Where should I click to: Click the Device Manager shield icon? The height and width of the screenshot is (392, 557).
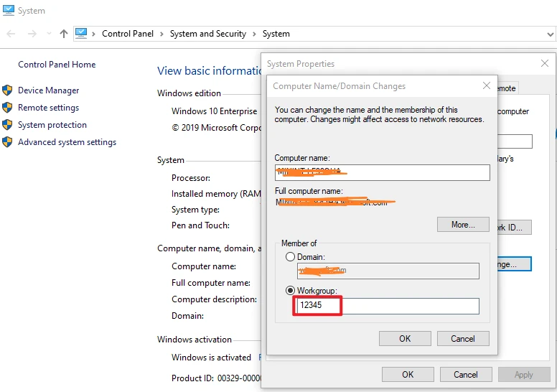click(x=8, y=90)
